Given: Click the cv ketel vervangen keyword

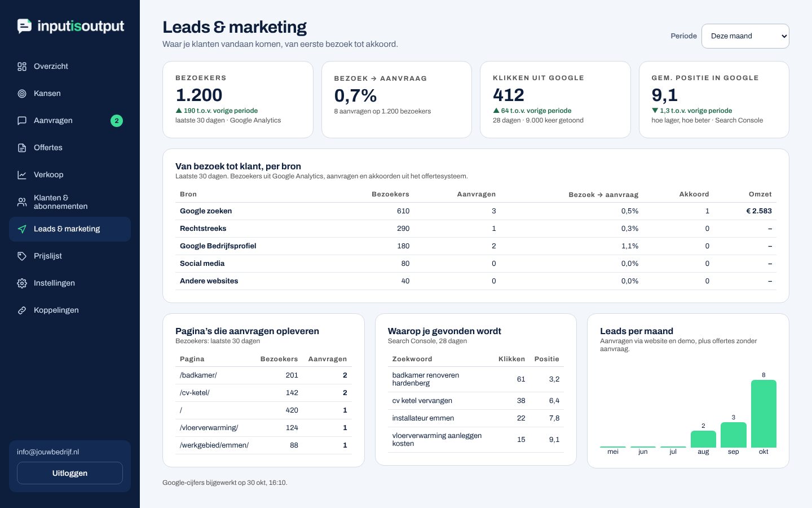Looking at the screenshot, I should pyautogui.click(x=422, y=401).
